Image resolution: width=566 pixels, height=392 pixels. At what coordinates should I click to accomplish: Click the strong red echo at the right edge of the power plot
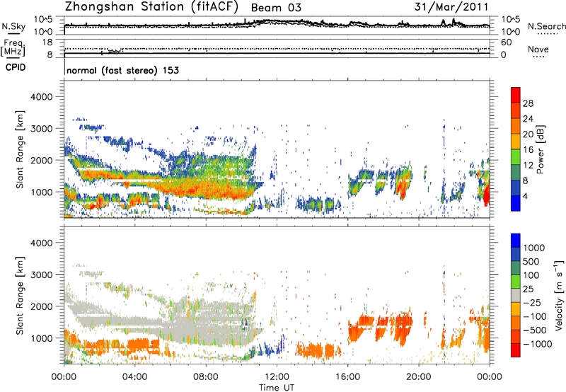coord(487,195)
